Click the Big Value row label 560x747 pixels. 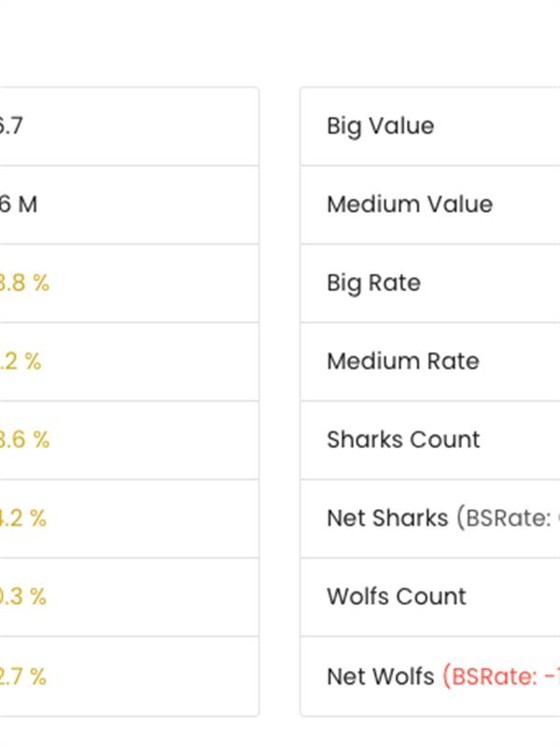coord(380,127)
